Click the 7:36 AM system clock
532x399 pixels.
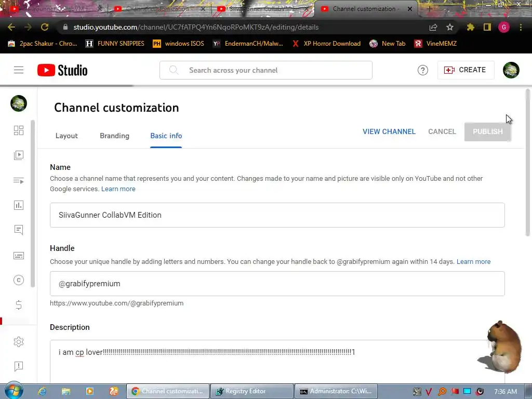pos(505,392)
